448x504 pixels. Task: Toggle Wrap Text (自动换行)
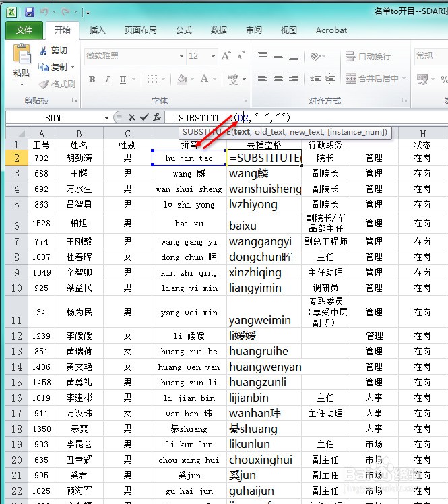click(x=368, y=56)
